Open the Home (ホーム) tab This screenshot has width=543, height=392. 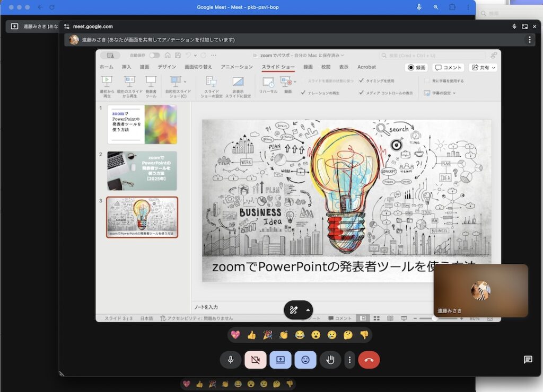point(106,67)
